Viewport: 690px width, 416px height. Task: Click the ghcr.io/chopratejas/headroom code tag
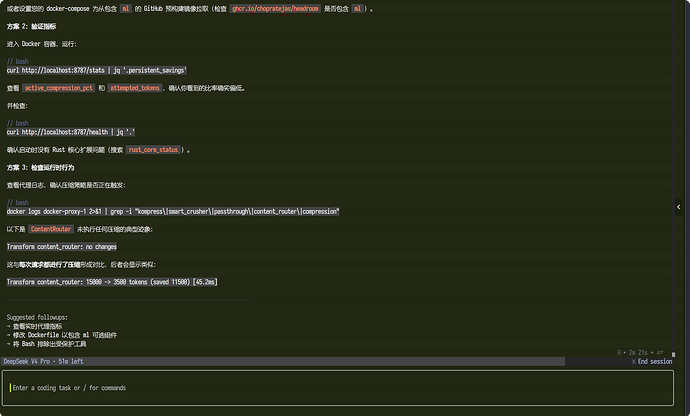[275, 8]
